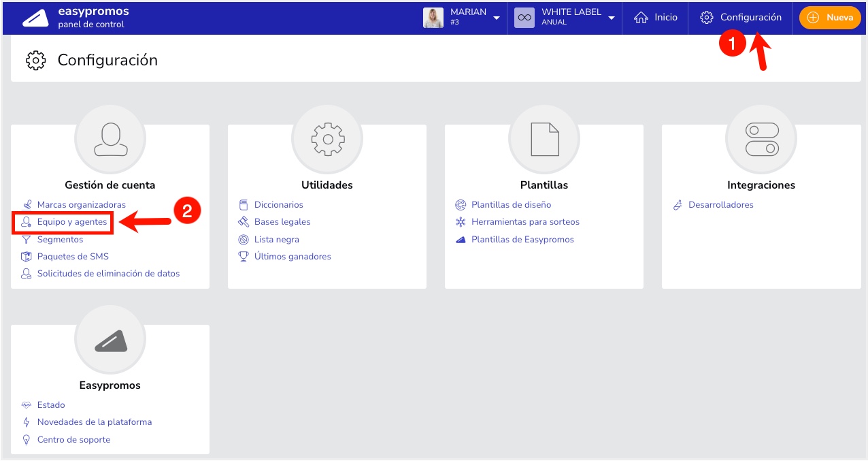Click the Segmentos funnel icon
This screenshot has width=868, height=461.
pos(27,240)
